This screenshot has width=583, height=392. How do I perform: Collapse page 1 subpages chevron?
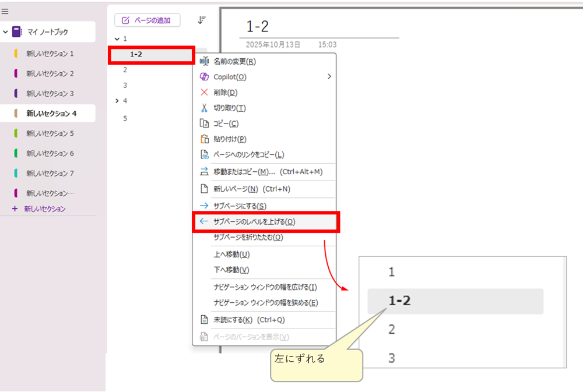pos(117,39)
